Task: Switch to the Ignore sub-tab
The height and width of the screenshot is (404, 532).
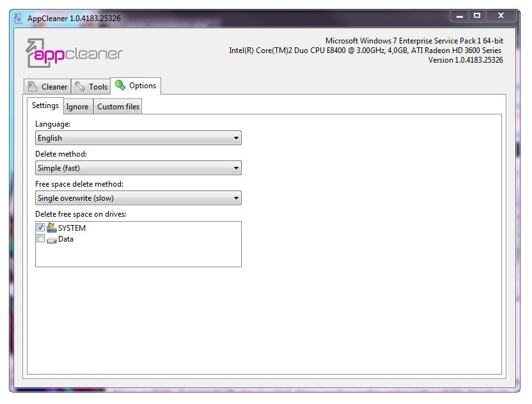Action: click(77, 107)
